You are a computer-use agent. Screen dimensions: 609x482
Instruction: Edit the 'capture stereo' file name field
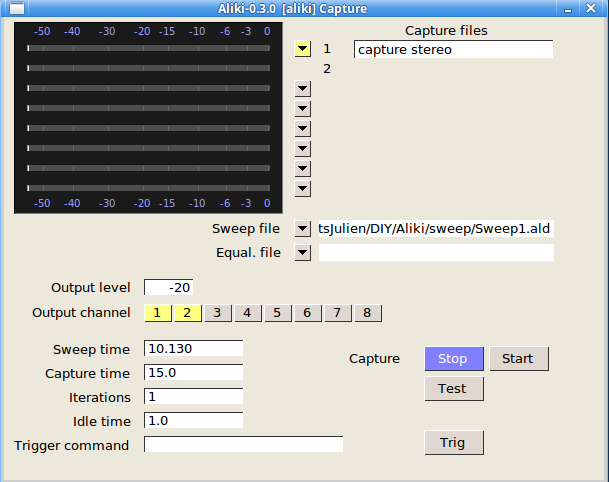(x=453, y=49)
